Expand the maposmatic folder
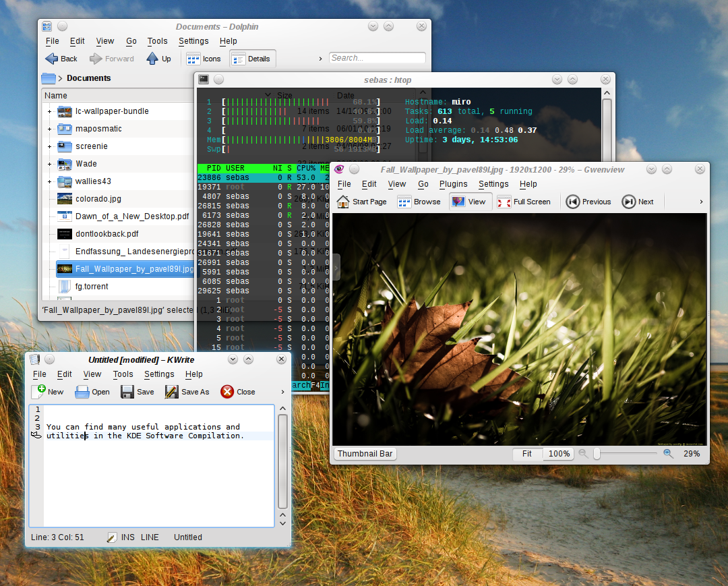 click(50, 129)
